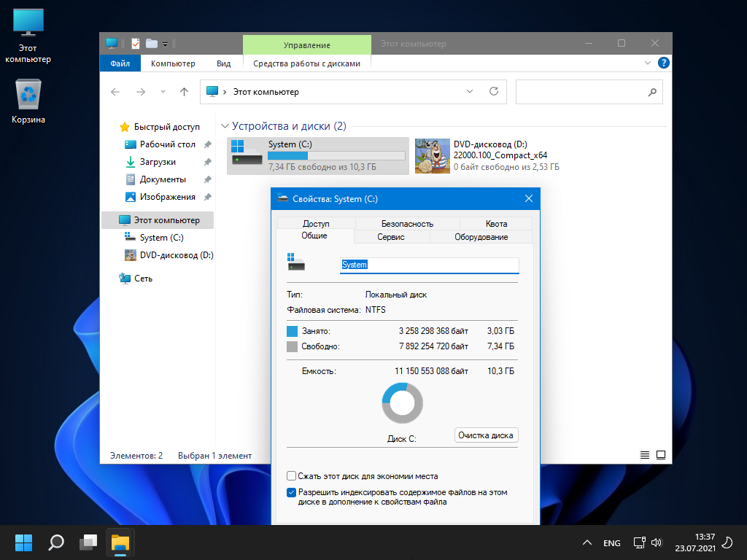This screenshot has height=560, width=747.
Task: Click the File Explorer taskbar icon
Action: 120,542
